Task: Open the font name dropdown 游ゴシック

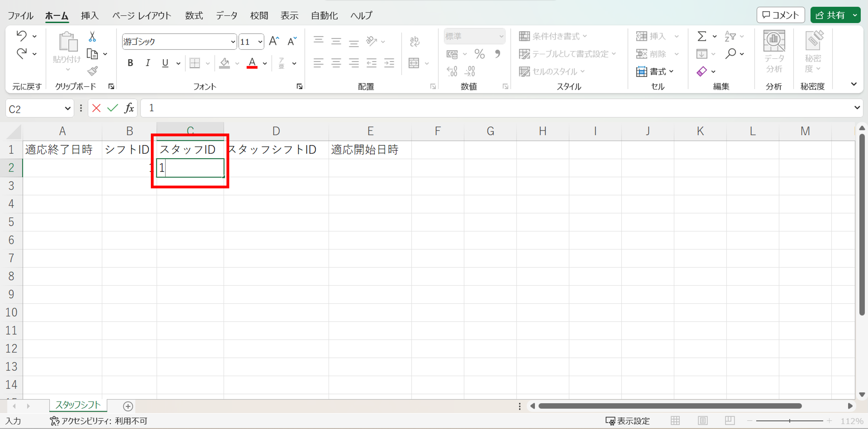Action: [233, 42]
